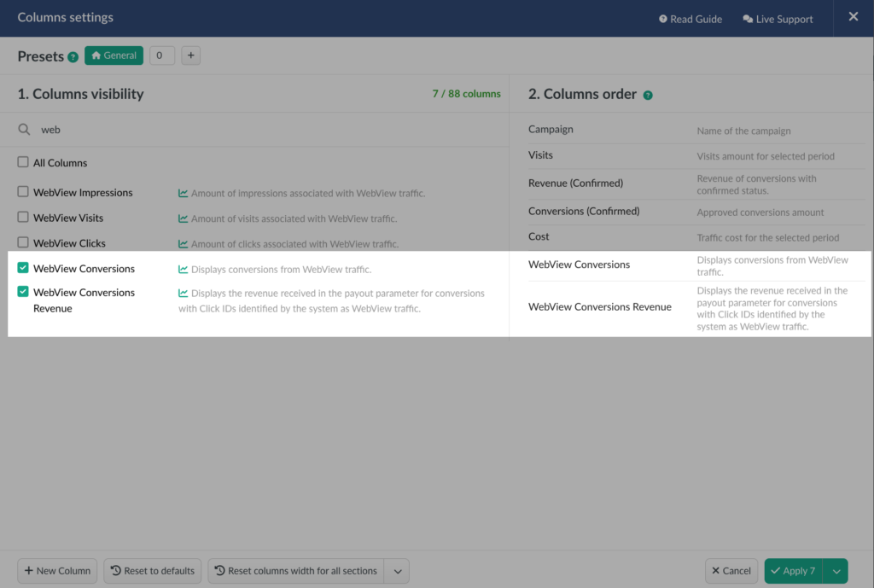Select WebView Conversions in Columns order list
The width and height of the screenshot is (874, 588).
[696, 265]
